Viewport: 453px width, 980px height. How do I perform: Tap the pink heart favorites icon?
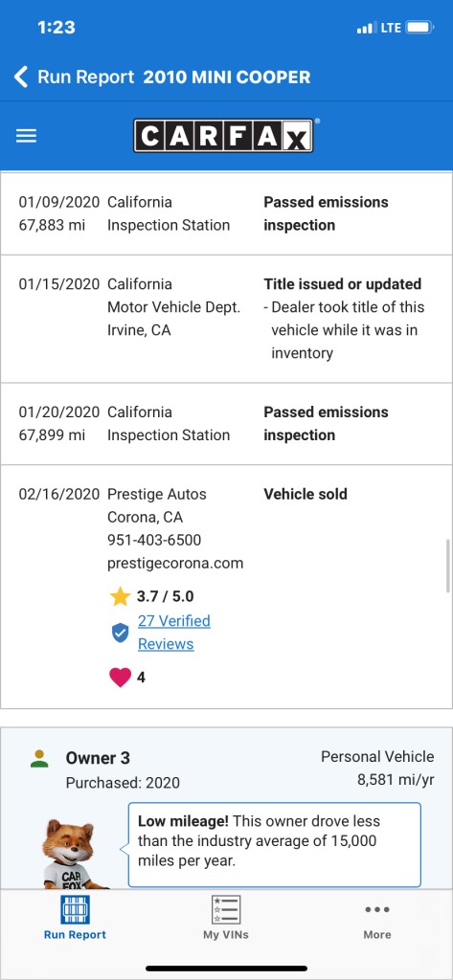coord(120,678)
